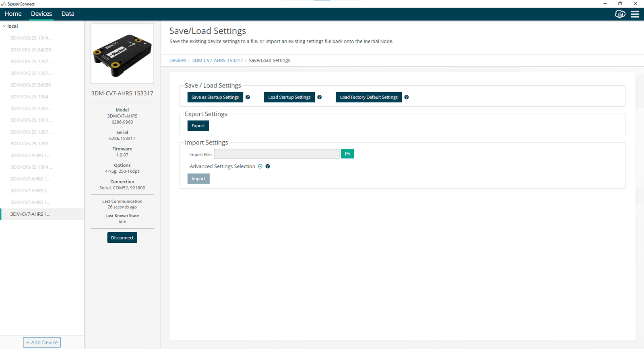
Task: Click Load Factory Default Settings button
Action: [x=369, y=97]
